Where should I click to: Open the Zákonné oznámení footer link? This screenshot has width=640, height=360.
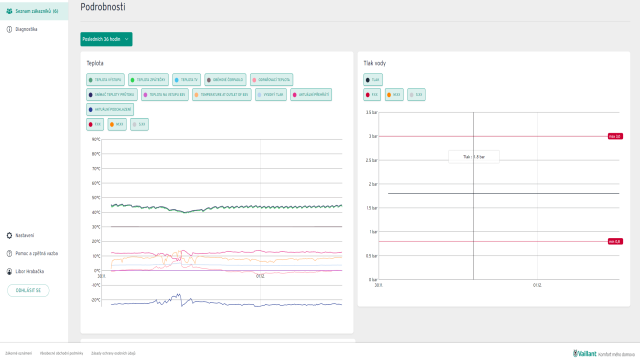coord(18,353)
